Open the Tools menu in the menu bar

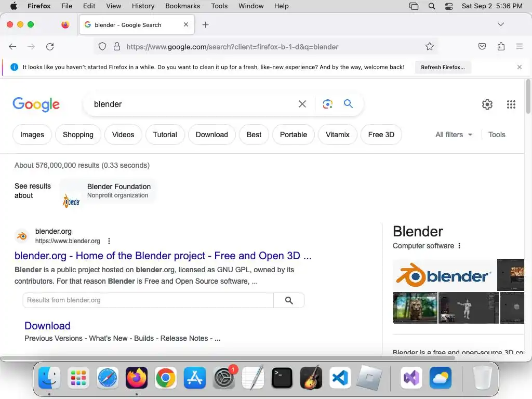tap(219, 6)
